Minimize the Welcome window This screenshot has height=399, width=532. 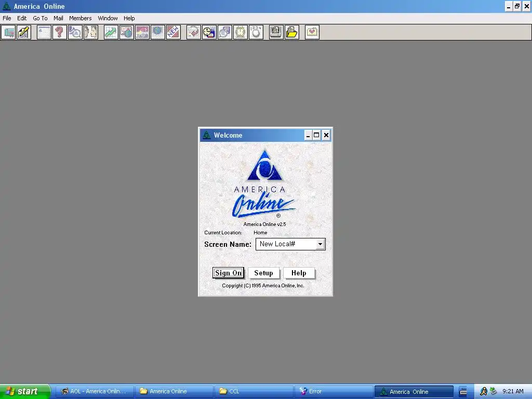click(308, 136)
